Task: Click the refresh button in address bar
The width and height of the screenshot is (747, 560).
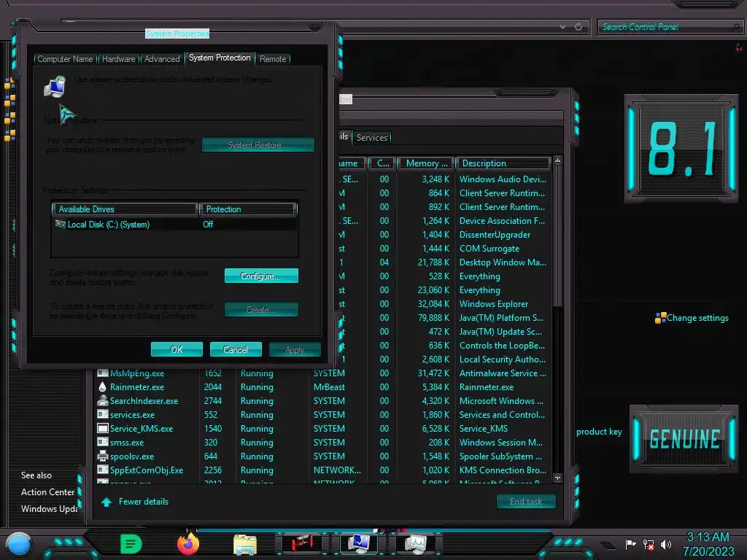Action: tap(578, 27)
